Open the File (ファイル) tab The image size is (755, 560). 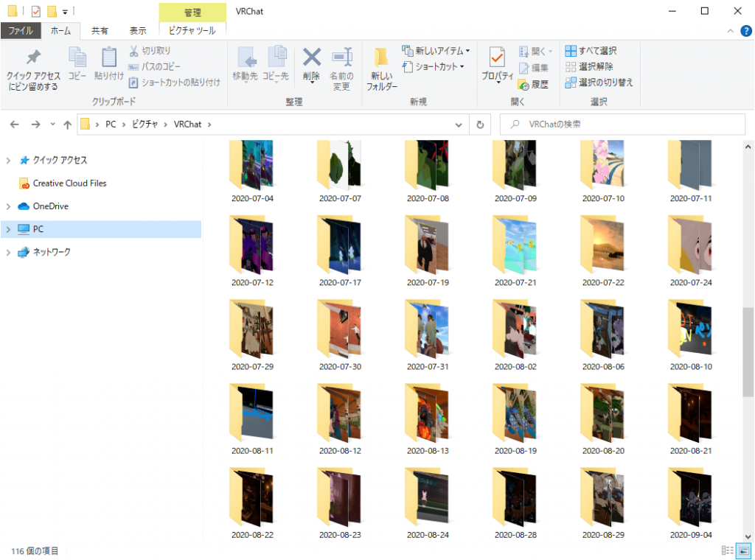pos(21,31)
